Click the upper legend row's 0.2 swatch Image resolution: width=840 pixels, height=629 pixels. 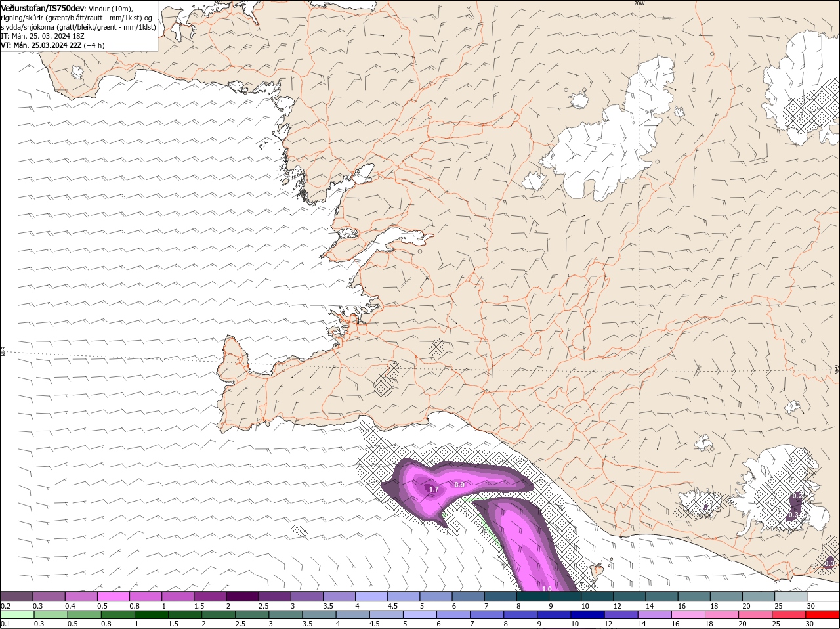pos(16,596)
